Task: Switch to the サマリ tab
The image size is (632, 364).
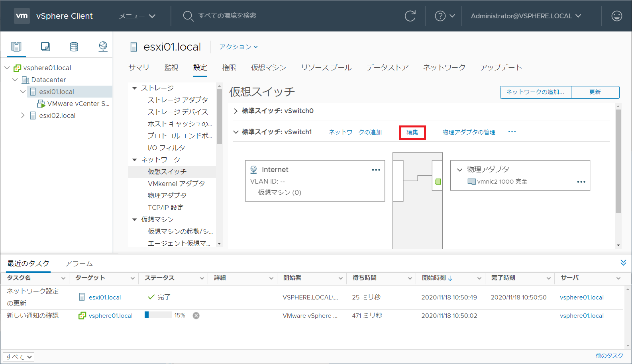Action: [139, 67]
